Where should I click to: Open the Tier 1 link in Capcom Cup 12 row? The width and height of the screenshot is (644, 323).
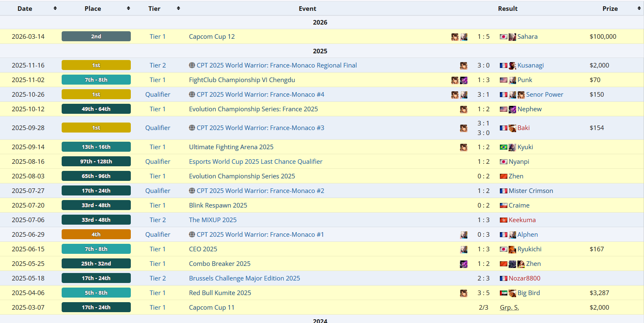click(x=157, y=37)
